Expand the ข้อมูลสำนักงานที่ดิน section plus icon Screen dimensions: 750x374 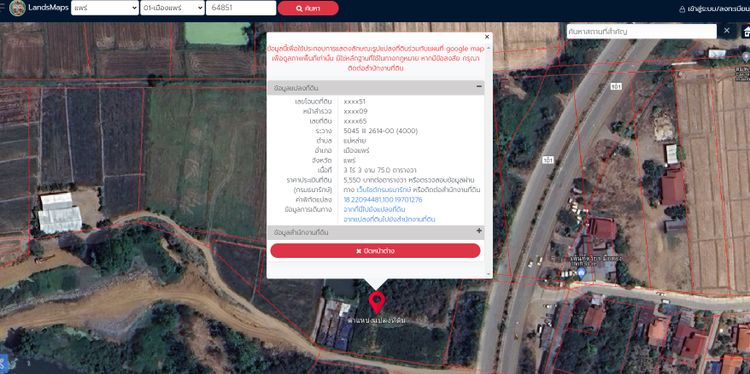[479, 231]
